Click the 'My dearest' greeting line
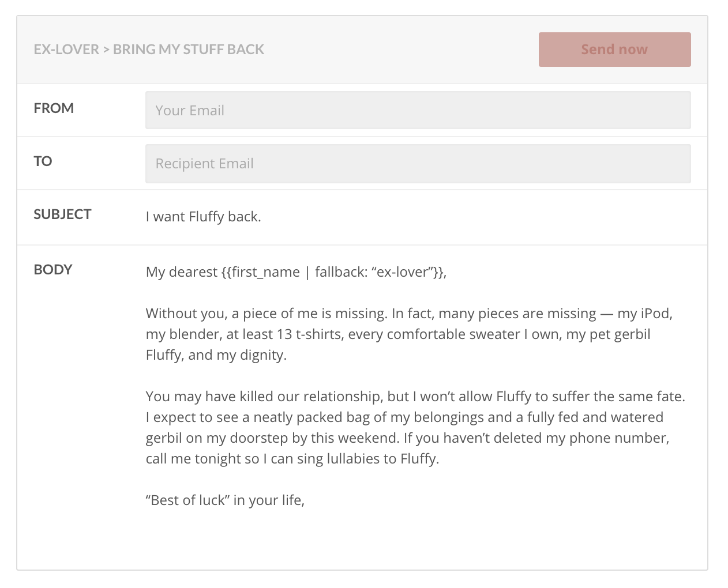The height and width of the screenshot is (588, 728). (181, 272)
